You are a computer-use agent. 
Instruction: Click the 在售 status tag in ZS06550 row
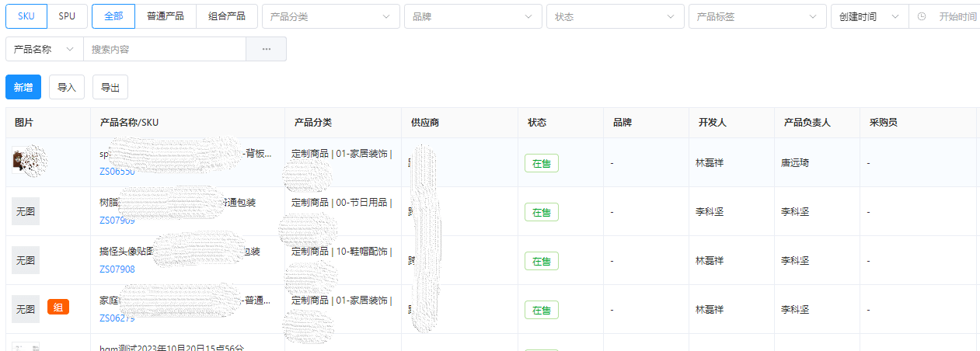click(x=542, y=163)
